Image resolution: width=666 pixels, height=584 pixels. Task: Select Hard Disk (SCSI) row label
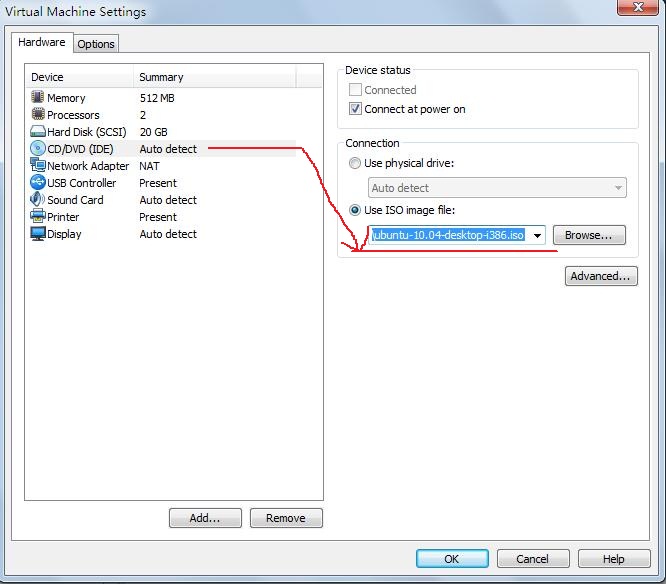coord(87,132)
